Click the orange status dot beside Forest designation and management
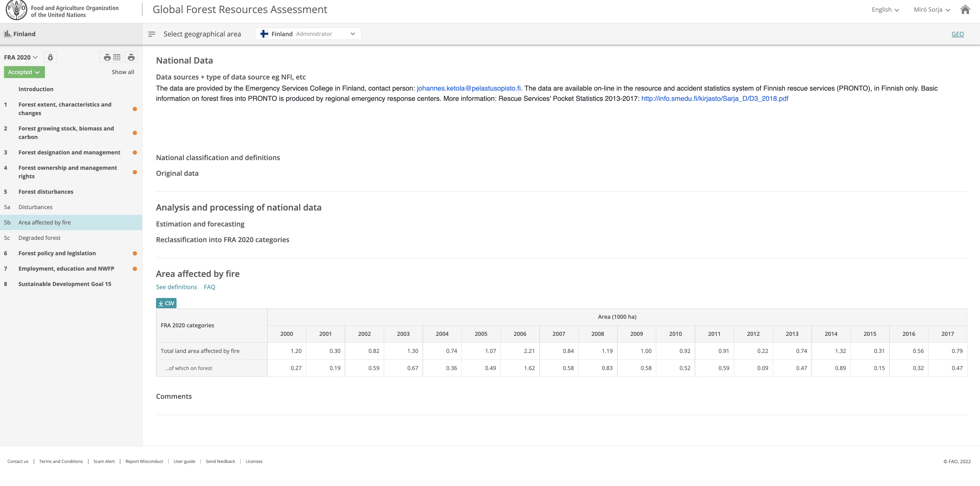This screenshot has height=486, width=980. pyautogui.click(x=135, y=152)
